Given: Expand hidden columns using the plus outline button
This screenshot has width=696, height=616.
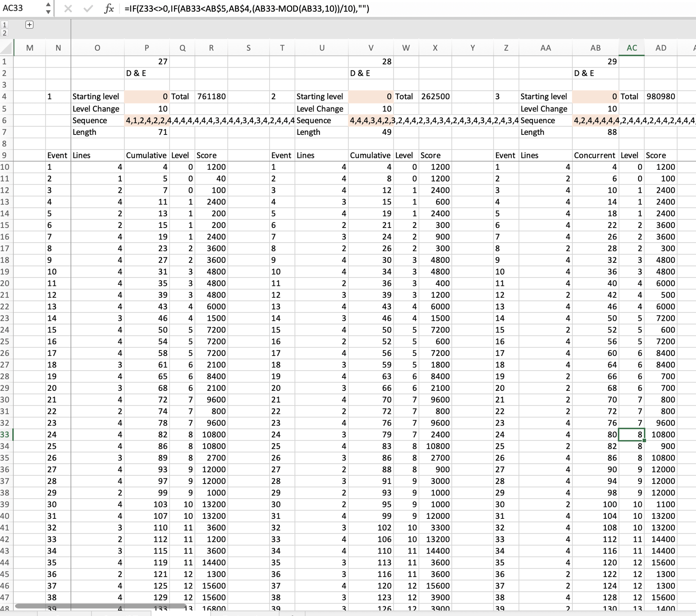Looking at the screenshot, I should [x=29, y=25].
